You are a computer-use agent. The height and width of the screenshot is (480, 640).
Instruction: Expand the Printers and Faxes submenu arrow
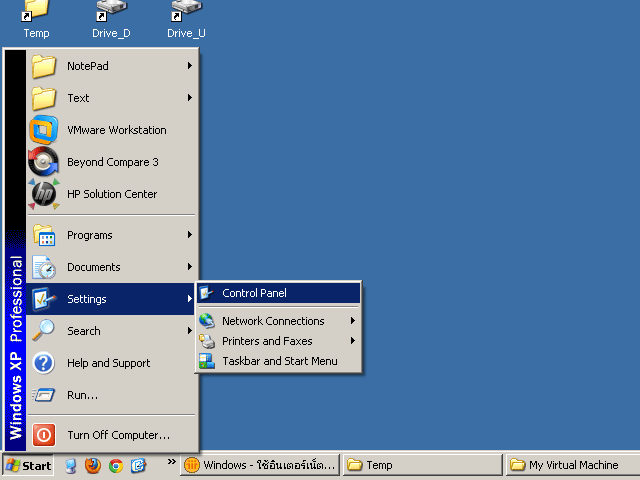353,341
